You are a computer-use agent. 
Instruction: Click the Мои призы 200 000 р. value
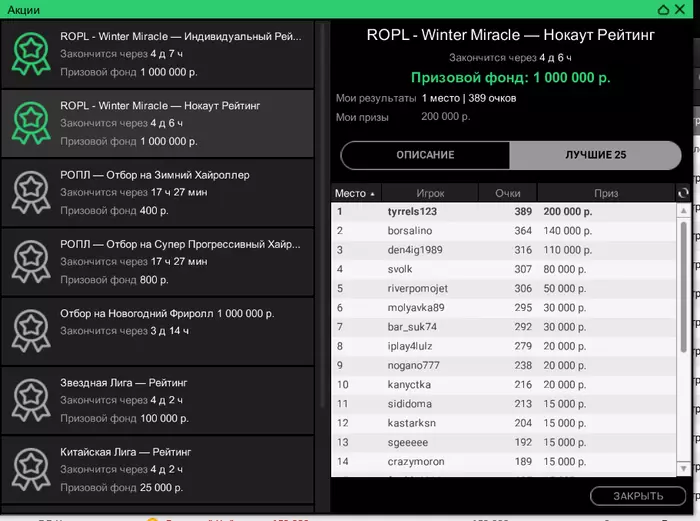[446, 117]
